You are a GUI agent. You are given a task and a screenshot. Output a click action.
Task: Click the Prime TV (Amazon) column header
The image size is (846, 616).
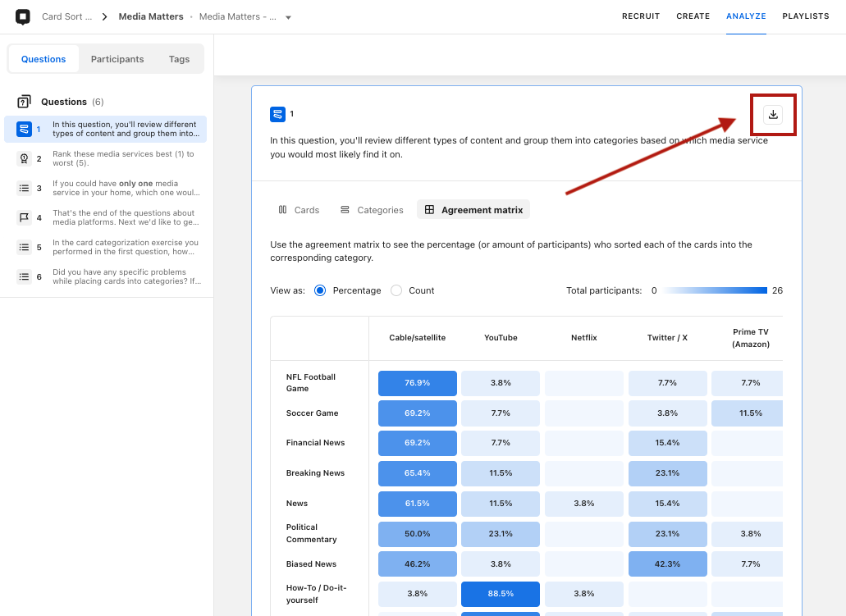click(751, 338)
